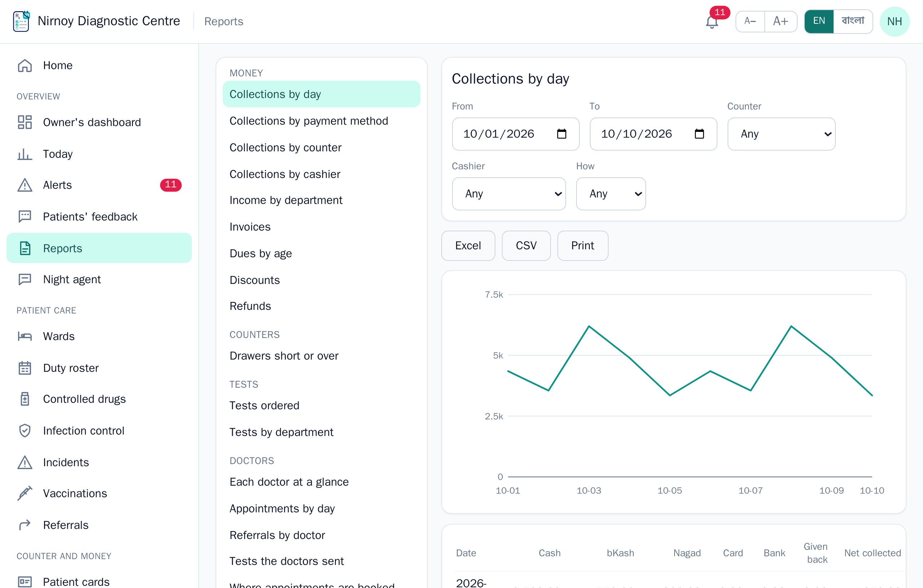Click the Home house icon in sidebar
This screenshot has height=588, width=923.
[25, 66]
